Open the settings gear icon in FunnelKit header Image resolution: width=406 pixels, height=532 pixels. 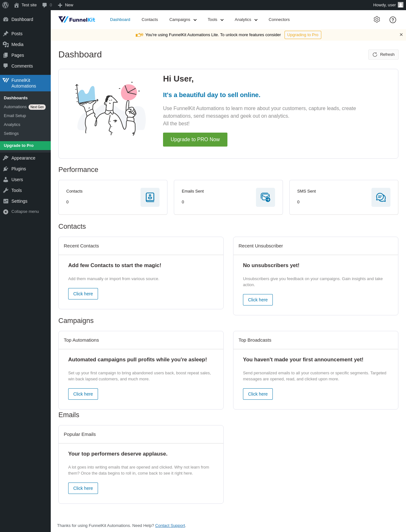point(377,19)
